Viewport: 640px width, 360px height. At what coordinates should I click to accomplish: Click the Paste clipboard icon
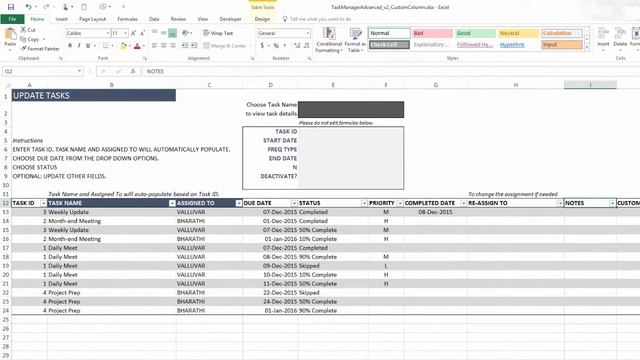tap(10, 34)
